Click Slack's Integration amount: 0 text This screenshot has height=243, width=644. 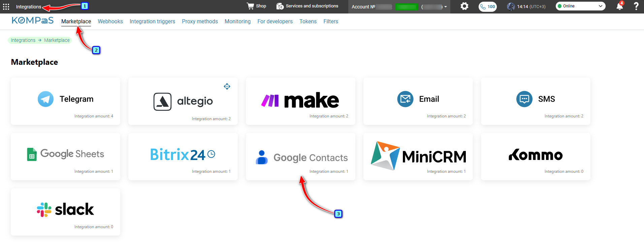tap(94, 227)
